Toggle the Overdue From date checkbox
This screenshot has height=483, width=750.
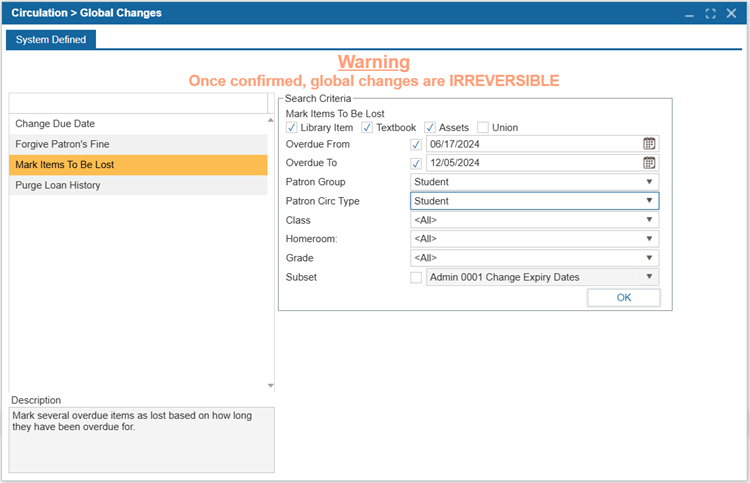tap(416, 144)
